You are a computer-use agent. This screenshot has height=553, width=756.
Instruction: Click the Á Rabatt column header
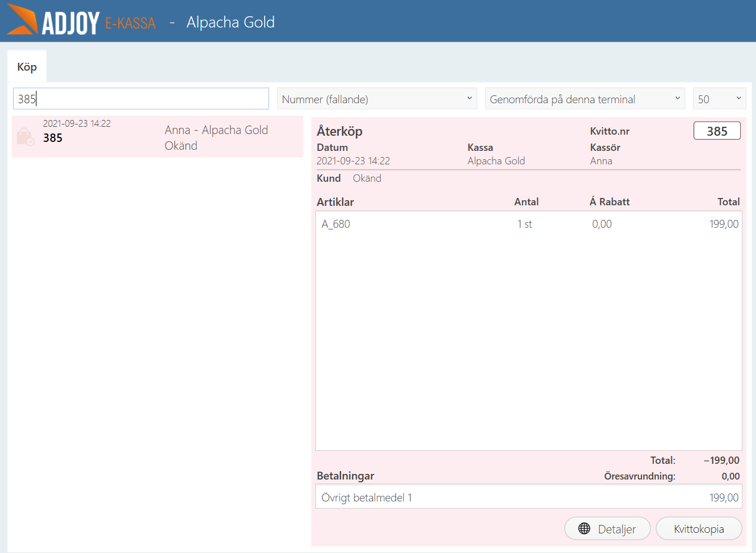tap(610, 202)
